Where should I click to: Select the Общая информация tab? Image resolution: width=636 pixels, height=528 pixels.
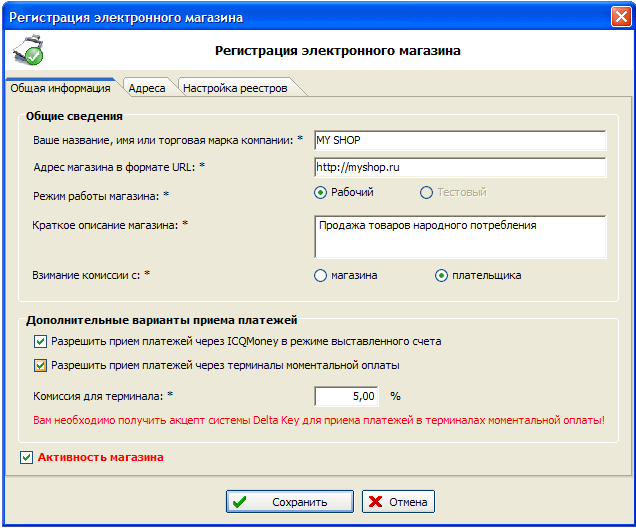[60, 88]
